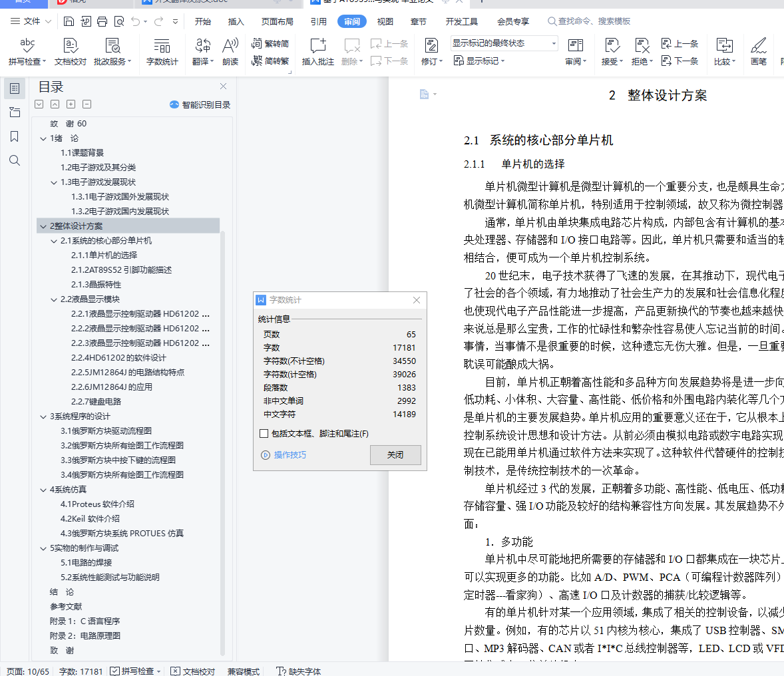The image size is (784, 676).
Task: Click the document proofreading (文档校对) icon
Action: tap(71, 51)
